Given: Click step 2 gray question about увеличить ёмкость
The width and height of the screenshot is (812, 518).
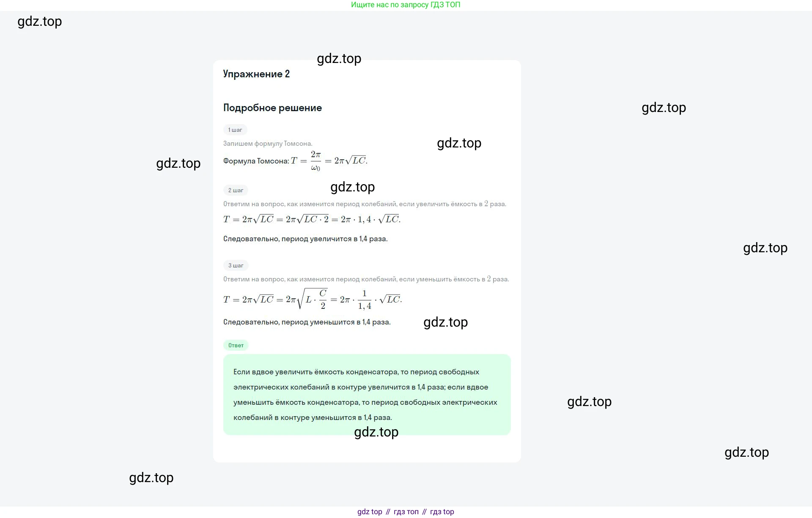Looking at the screenshot, I should [x=365, y=204].
